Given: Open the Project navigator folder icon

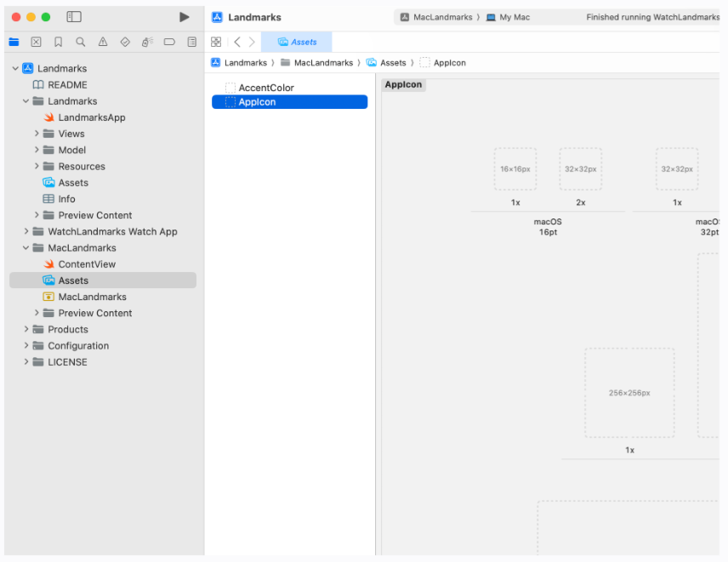Looking at the screenshot, I should 14,43.
